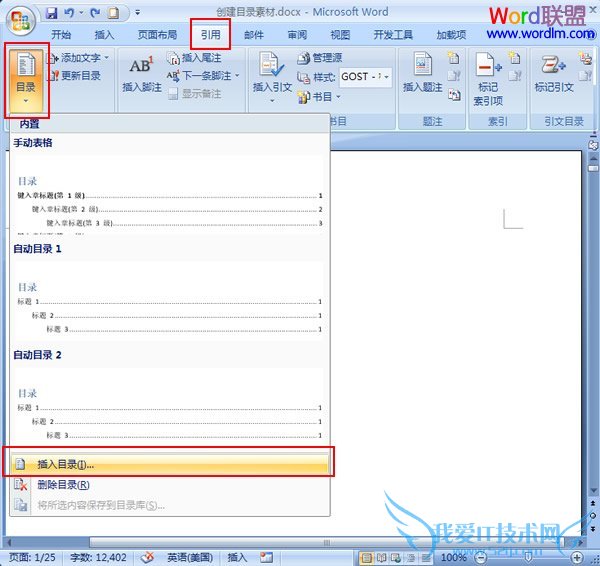
Task: Click insert table of figures icon in 题注 group
Action: coord(453,58)
